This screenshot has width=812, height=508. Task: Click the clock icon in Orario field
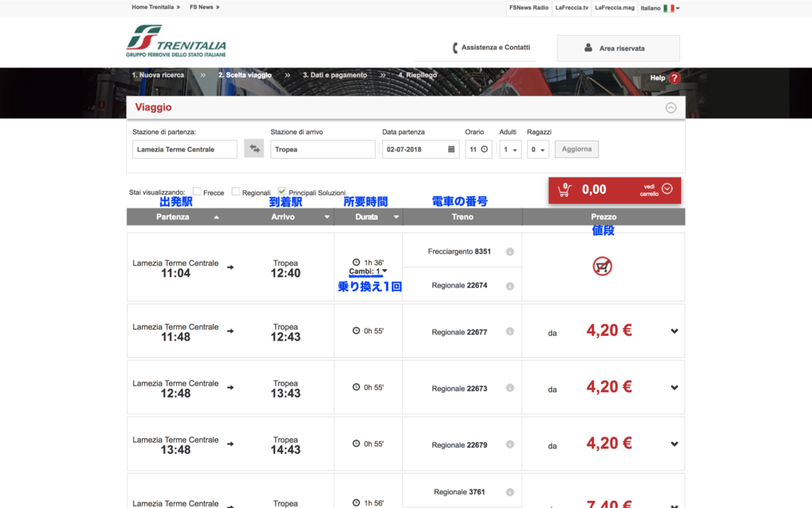pos(485,149)
